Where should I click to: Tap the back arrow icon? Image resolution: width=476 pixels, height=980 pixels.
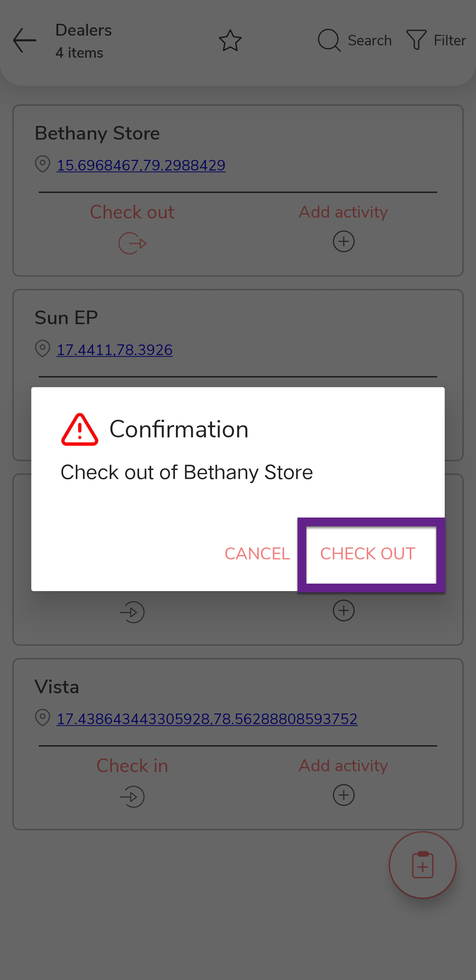25,41
